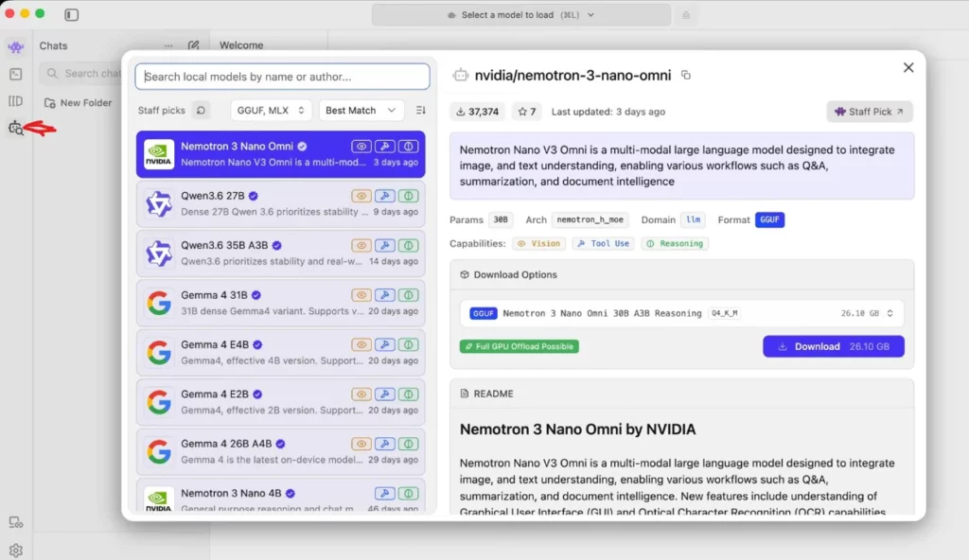The height and width of the screenshot is (560, 969).
Task: Select the Qwen3.6 35B A3B model entry
Action: pyautogui.click(x=280, y=254)
